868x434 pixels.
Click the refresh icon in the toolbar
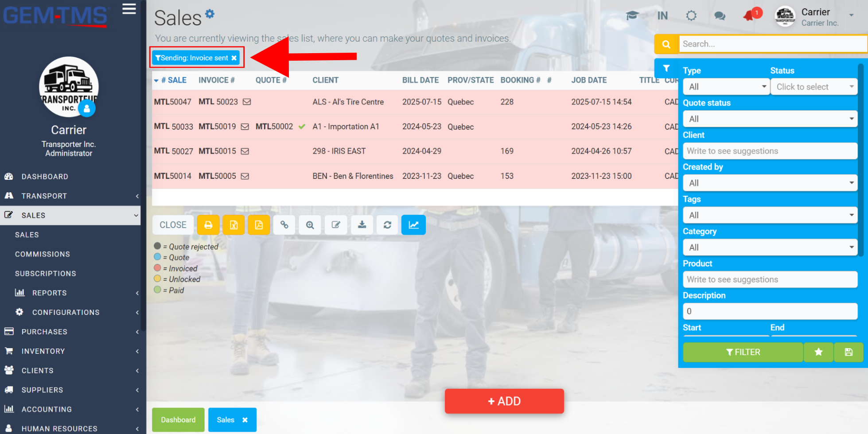click(387, 225)
